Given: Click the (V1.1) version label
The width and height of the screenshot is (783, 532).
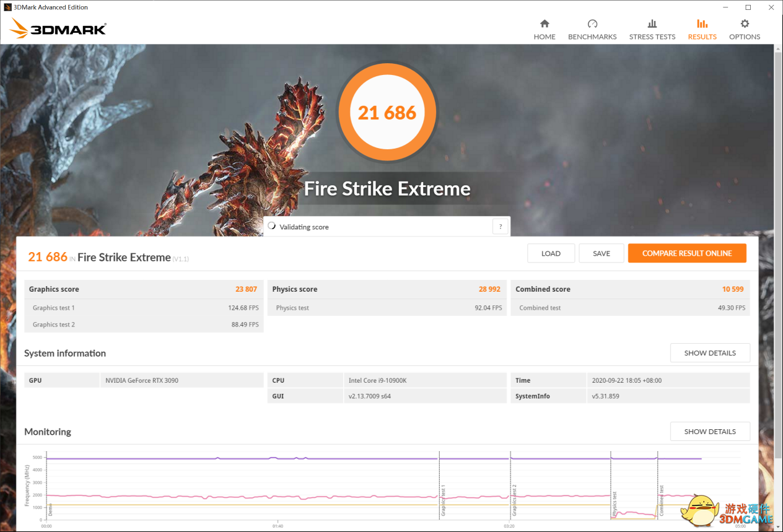Looking at the screenshot, I should [181, 259].
